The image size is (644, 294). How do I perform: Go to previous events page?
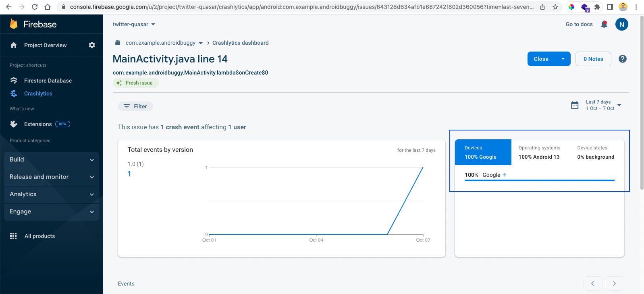point(593,284)
